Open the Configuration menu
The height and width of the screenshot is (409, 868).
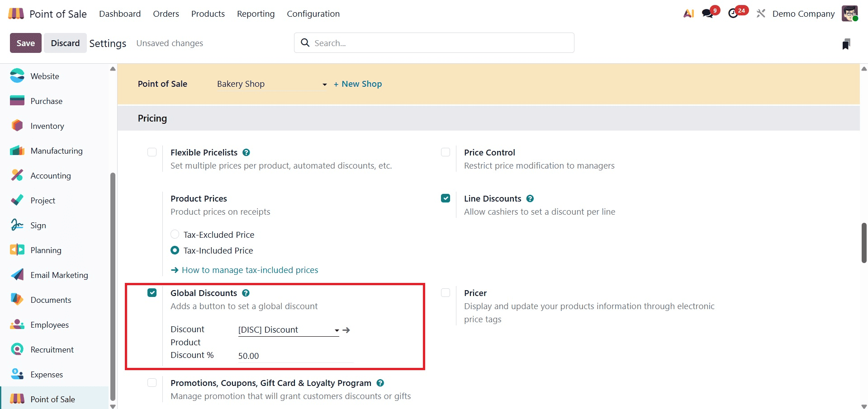tap(313, 14)
